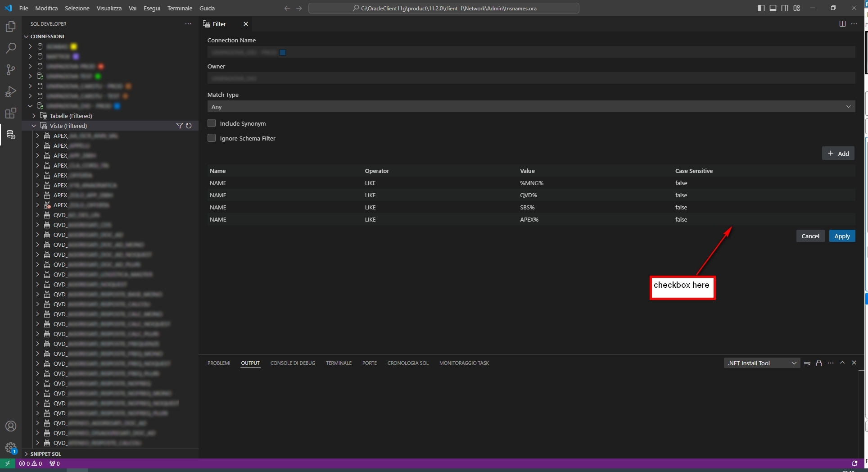This screenshot has height=472, width=868.
Task: Split the editor using the top-right icon
Action: click(x=842, y=24)
